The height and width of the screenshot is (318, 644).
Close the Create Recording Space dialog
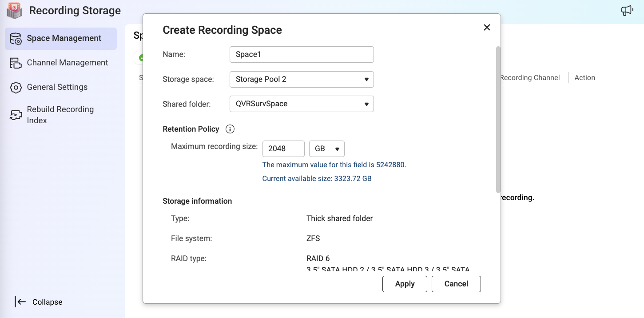487,28
